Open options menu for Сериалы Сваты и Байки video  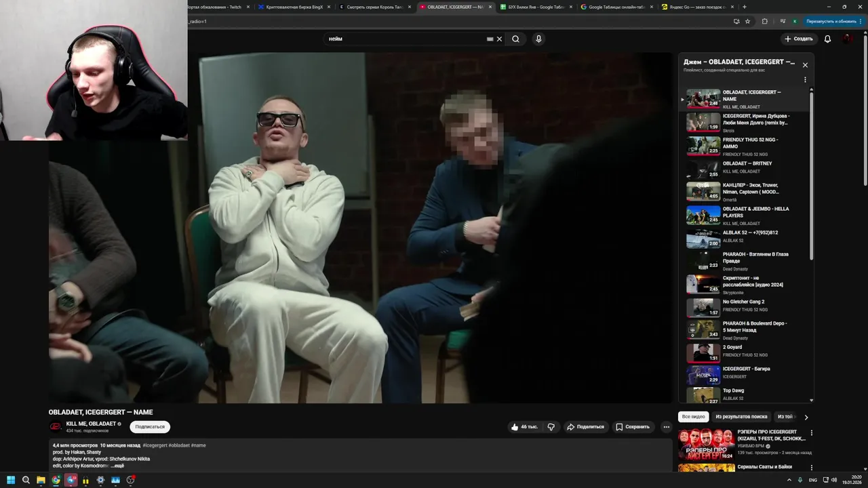811,468
